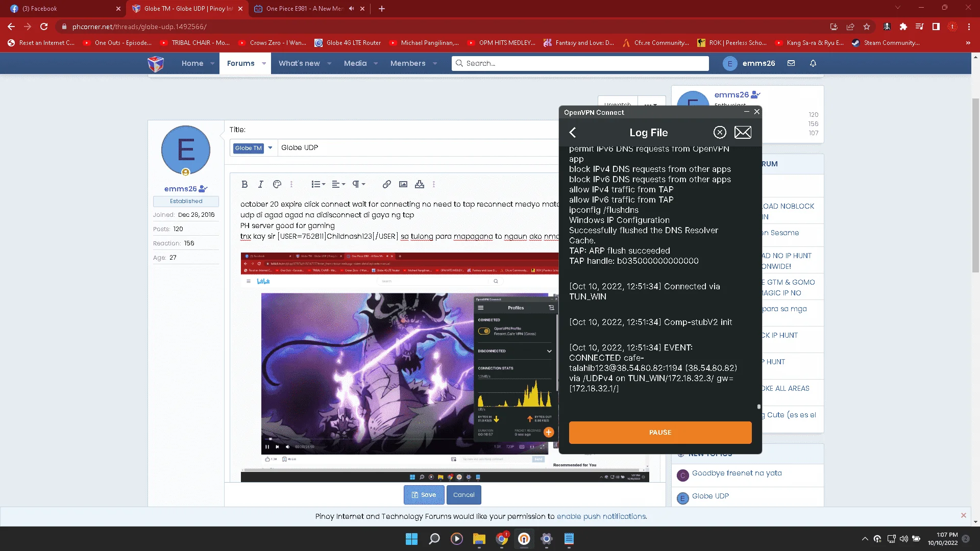Open the Members section
This screenshot has height=551, width=980.
(408, 63)
